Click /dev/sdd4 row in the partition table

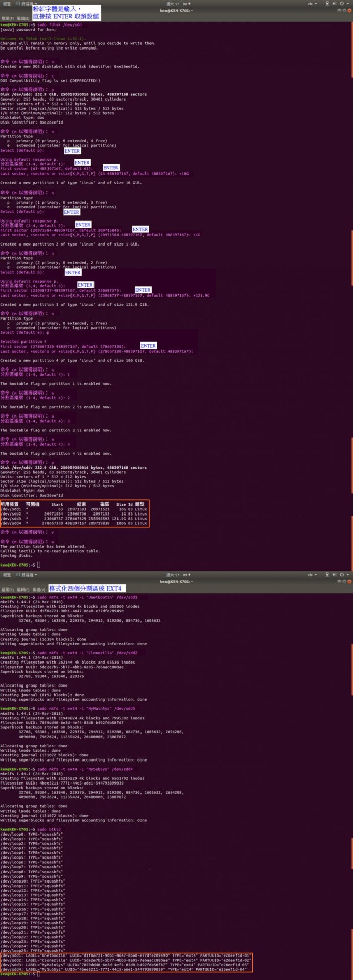point(74,523)
